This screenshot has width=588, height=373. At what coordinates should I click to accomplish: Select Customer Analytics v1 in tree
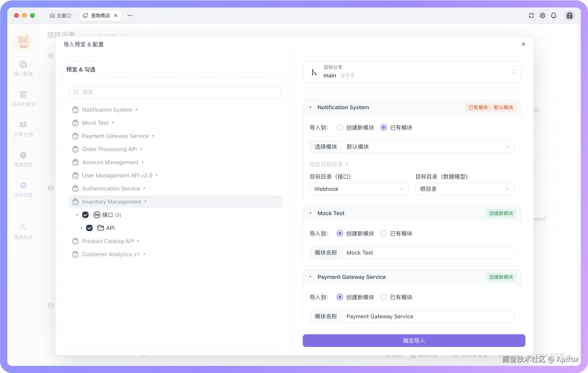point(111,254)
